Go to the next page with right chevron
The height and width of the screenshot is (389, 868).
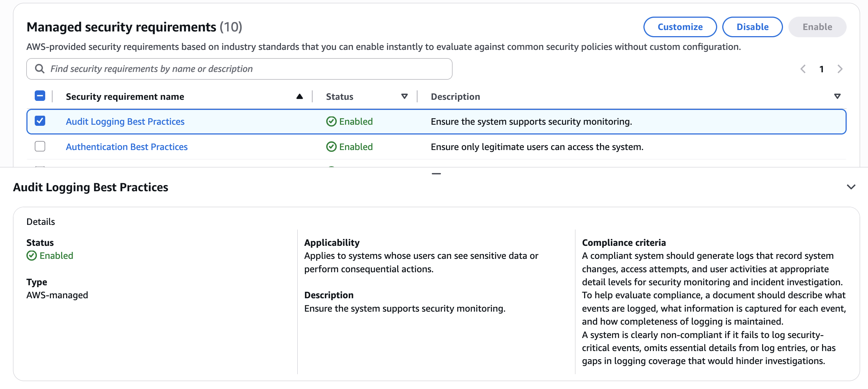[840, 69]
